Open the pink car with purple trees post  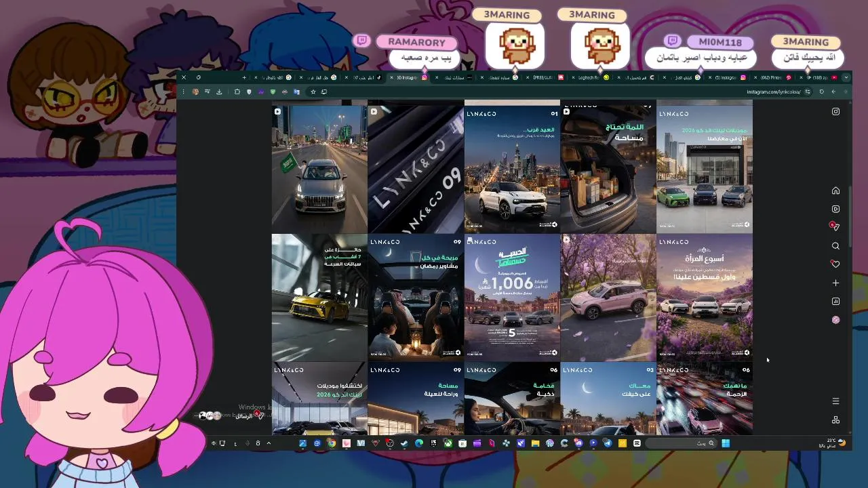[x=608, y=298]
